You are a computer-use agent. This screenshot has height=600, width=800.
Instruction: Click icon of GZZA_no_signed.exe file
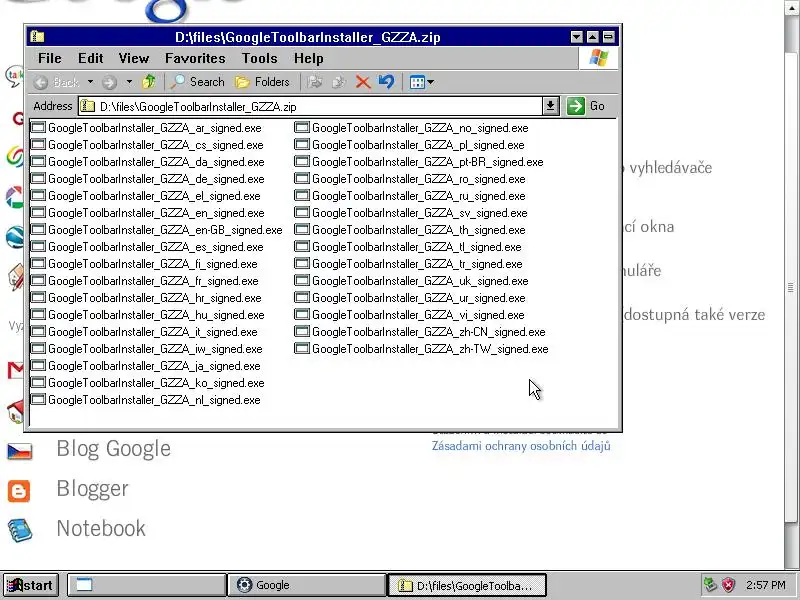[302, 128]
